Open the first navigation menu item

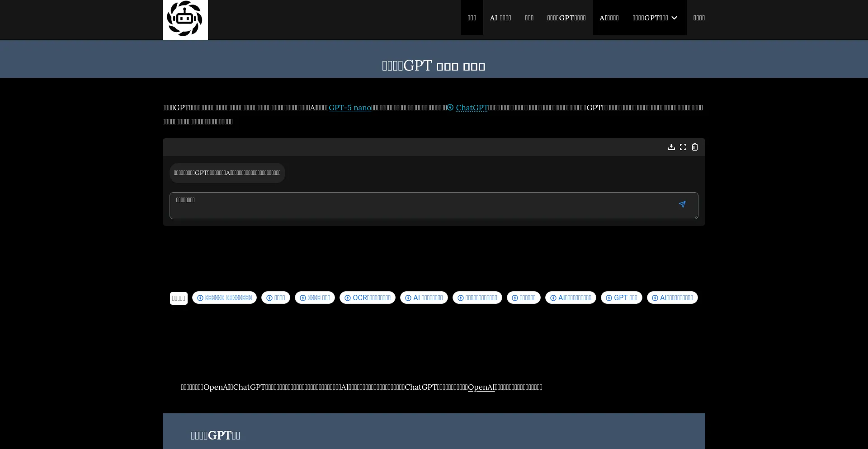pos(472,18)
